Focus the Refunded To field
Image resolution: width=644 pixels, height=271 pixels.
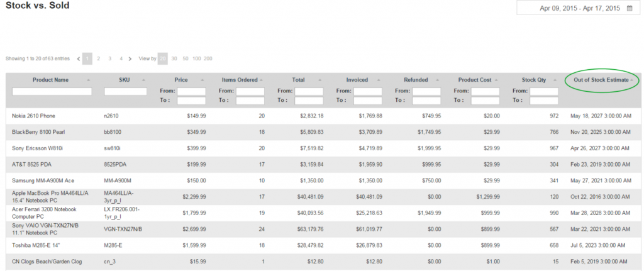pyautogui.click(x=426, y=101)
